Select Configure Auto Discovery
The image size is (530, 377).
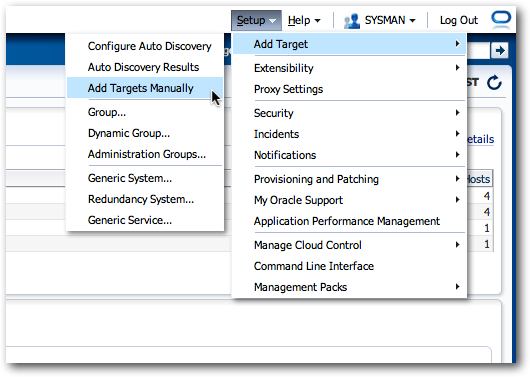click(145, 46)
